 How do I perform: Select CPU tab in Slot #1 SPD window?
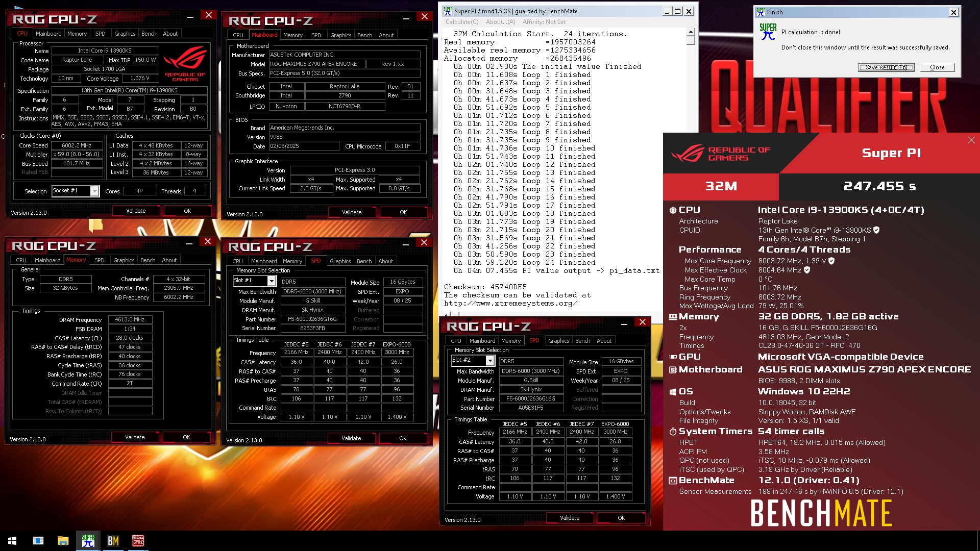[238, 261]
